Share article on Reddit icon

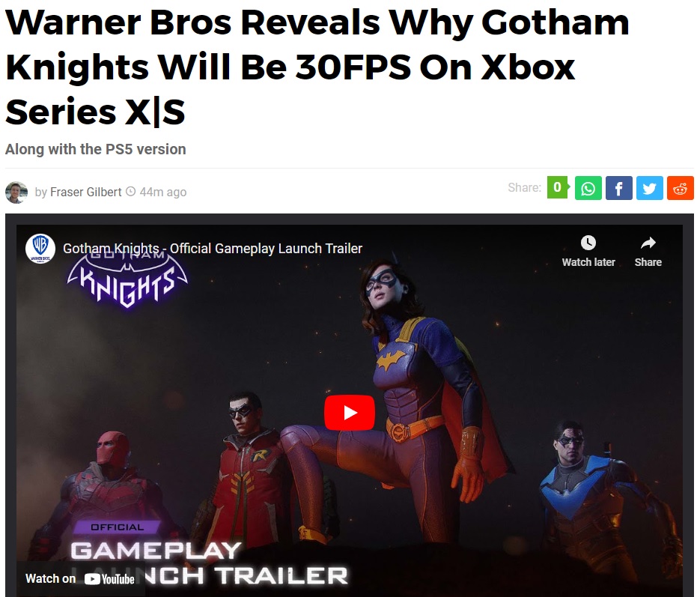point(681,188)
